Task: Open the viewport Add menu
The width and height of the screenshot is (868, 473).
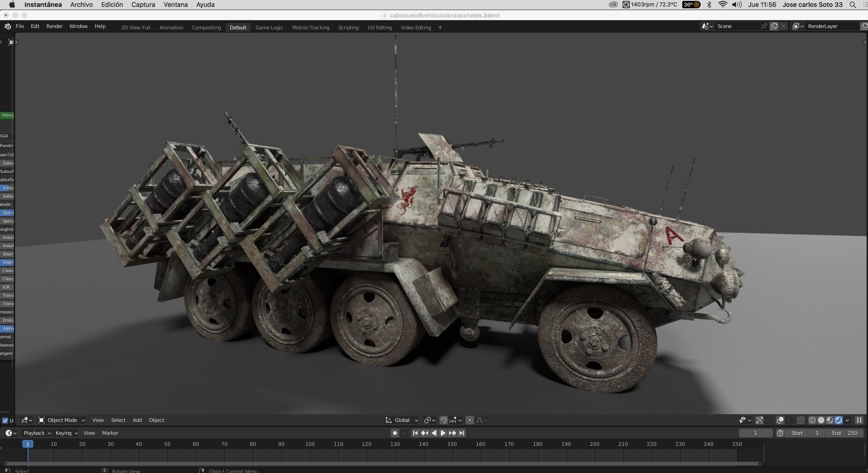Action: 137,420
